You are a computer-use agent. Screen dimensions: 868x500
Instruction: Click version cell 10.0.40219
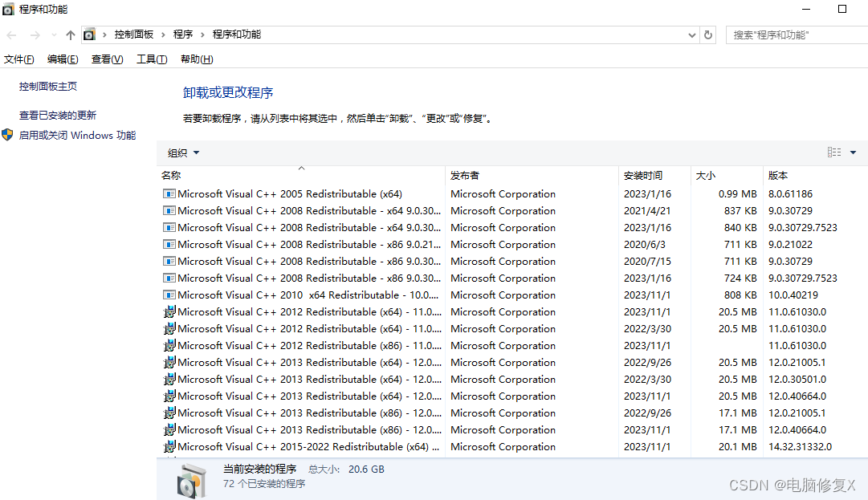click(x=793, y=295)
